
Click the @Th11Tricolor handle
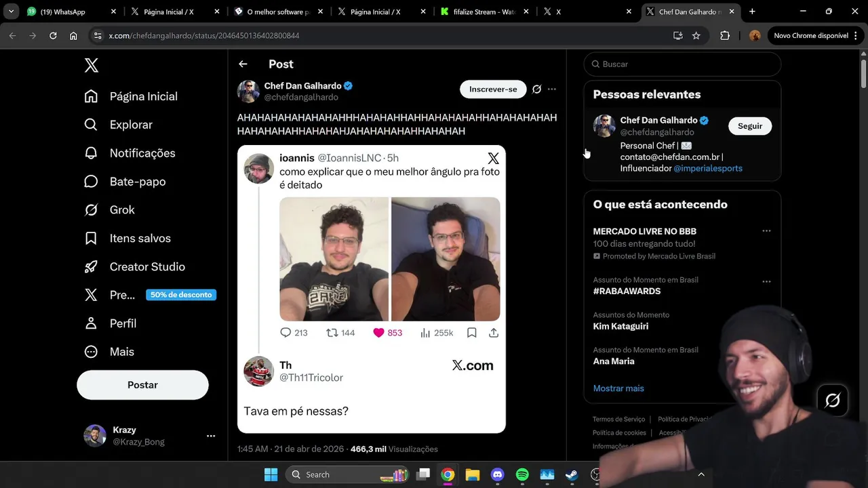pyautogui.click(x=311, y=378)
